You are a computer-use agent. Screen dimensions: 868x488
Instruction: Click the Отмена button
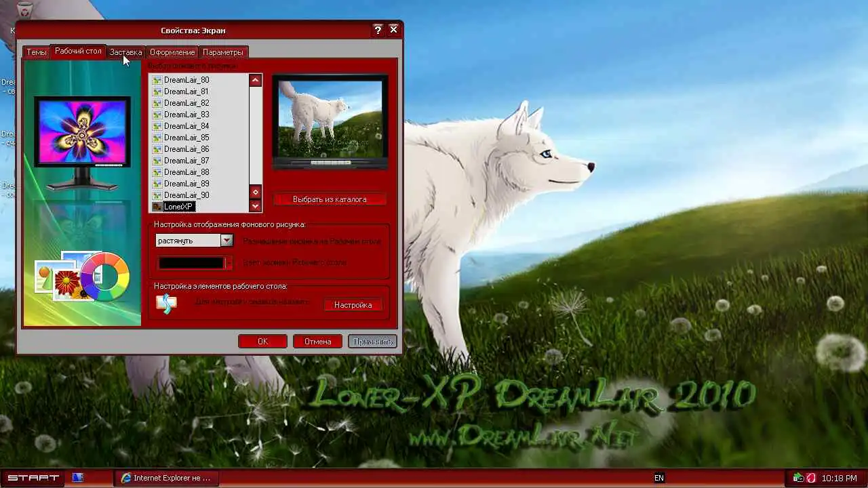(x=317, y=342)
